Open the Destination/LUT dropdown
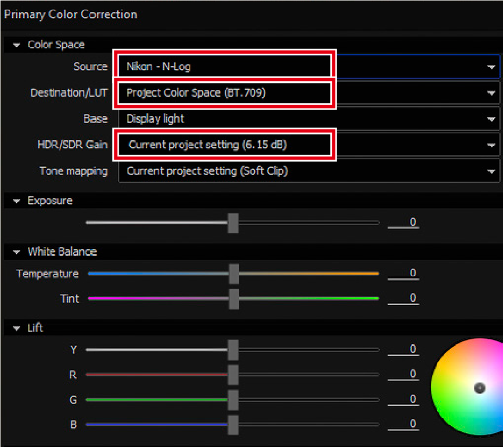 (x=308, y=93)
